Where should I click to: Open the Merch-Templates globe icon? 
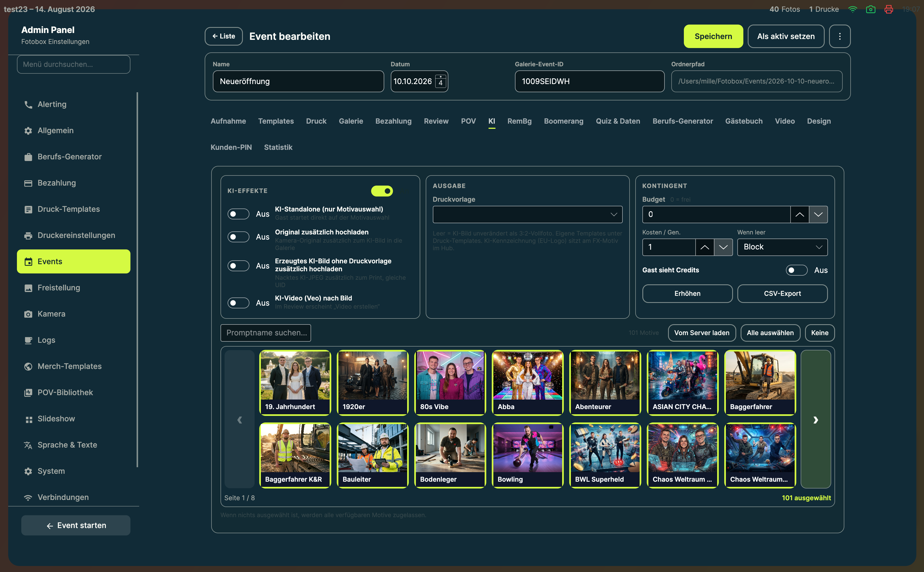(x=28, y=367)
